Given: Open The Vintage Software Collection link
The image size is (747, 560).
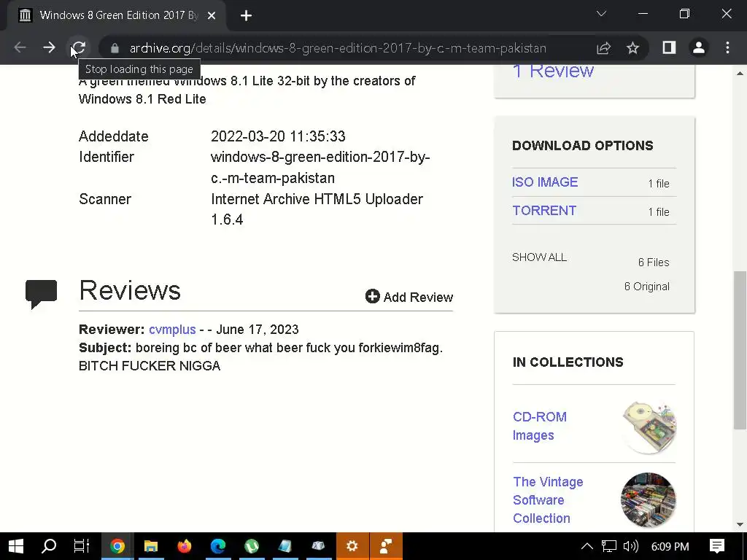Looking at the screenshot, I should pos(548,500).
